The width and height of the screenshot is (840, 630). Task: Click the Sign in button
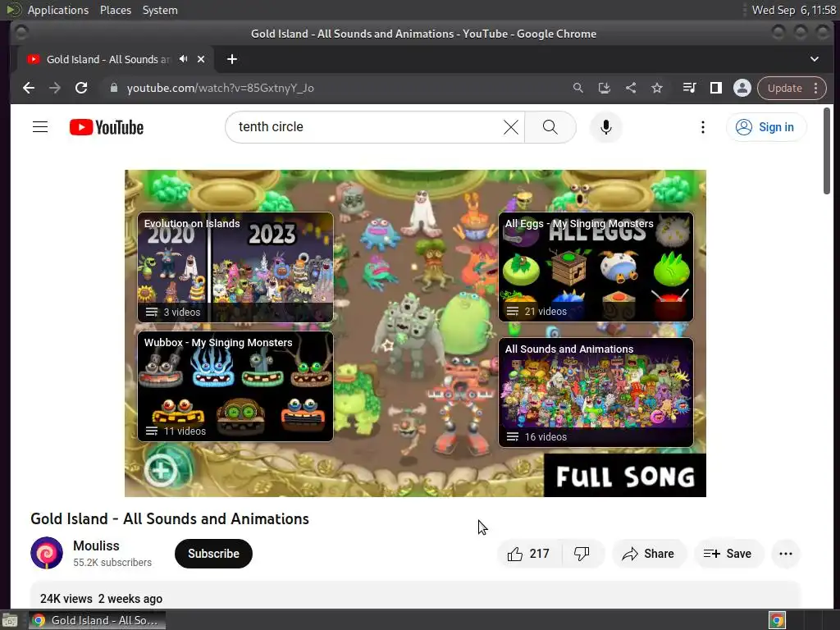point(766,127)
